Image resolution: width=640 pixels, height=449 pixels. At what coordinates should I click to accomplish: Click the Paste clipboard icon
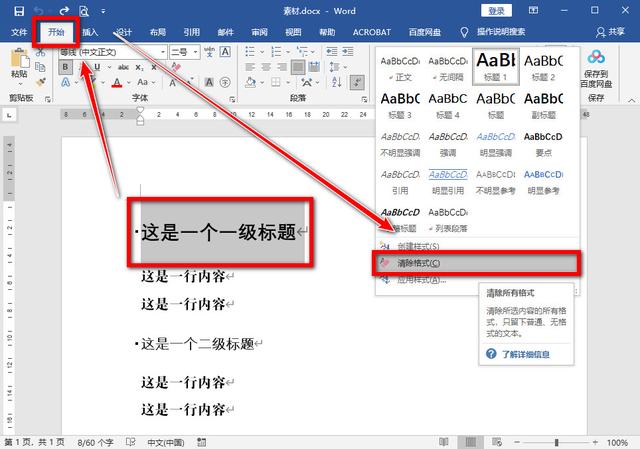point(19,62)
